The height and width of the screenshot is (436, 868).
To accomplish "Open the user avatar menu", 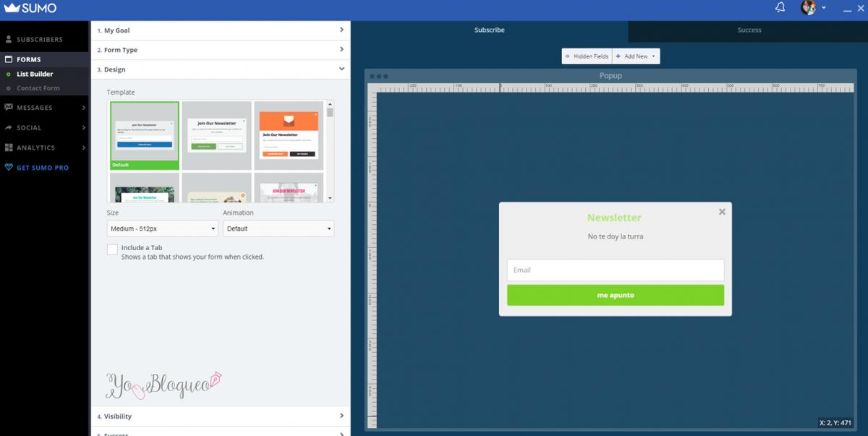I will coord(809,8).
